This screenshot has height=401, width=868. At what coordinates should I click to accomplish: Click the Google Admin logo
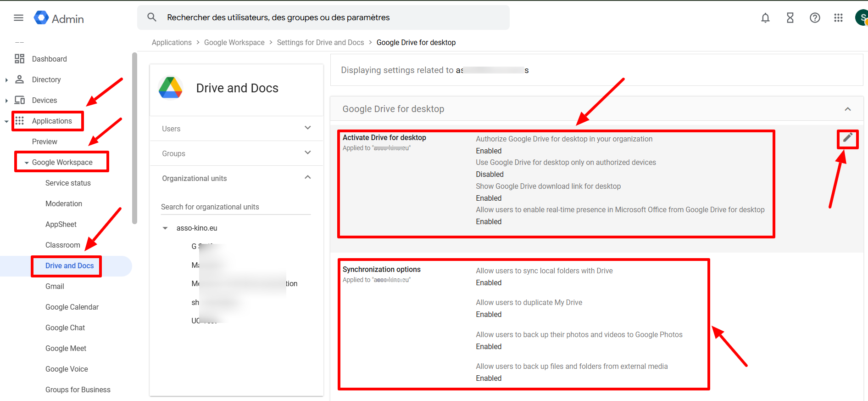[x=59, y=18]
